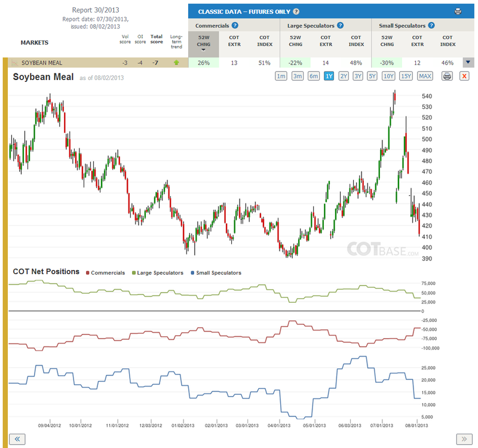The width and height of the screenshot is (478, 448).
Task: Click the -22% Large Speculators change cell
Action: pos(295,63)
